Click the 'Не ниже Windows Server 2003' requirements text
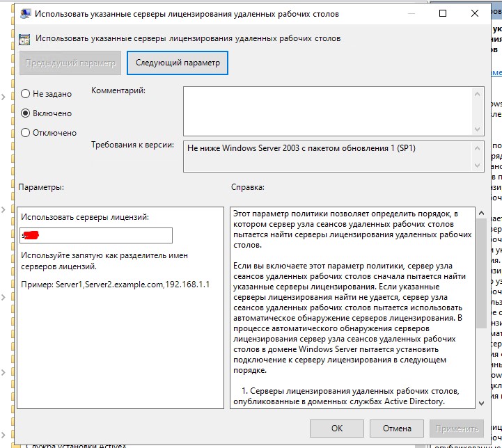502x448 pixels. tap(301, 148)
